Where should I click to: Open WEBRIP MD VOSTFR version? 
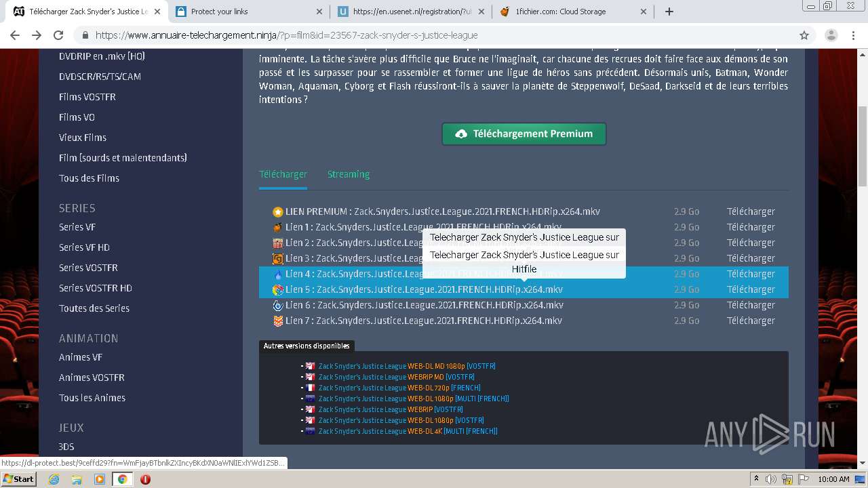coord(397,377)
